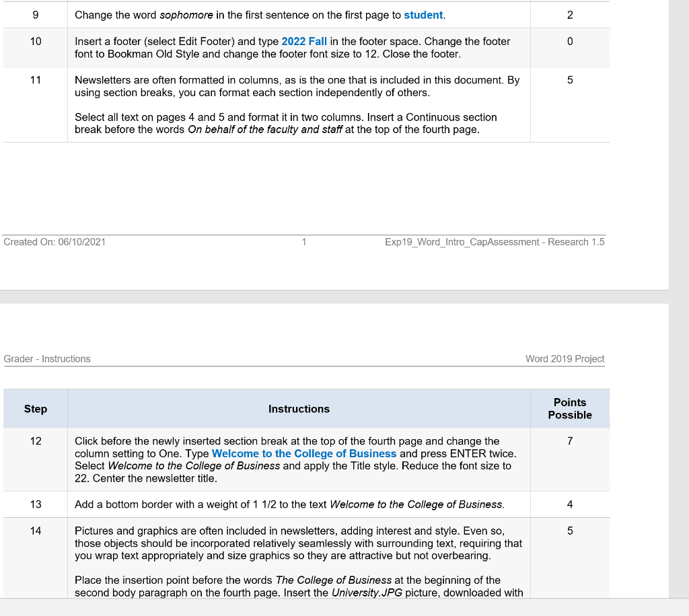Click points value 5 for step 14
This screenshot has width=689, height=616.
570,531
